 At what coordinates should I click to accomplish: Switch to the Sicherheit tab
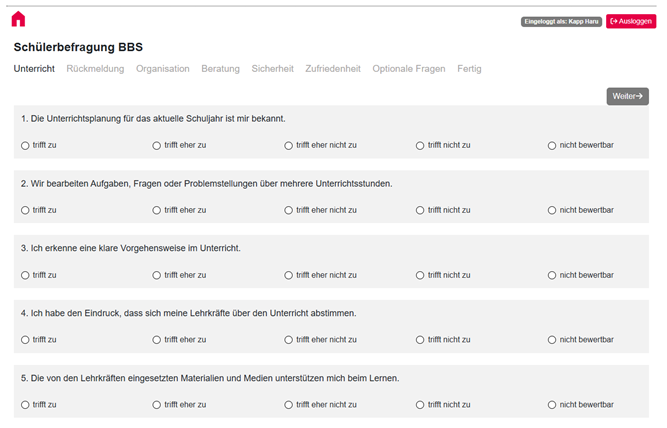(x=272, y=69)
